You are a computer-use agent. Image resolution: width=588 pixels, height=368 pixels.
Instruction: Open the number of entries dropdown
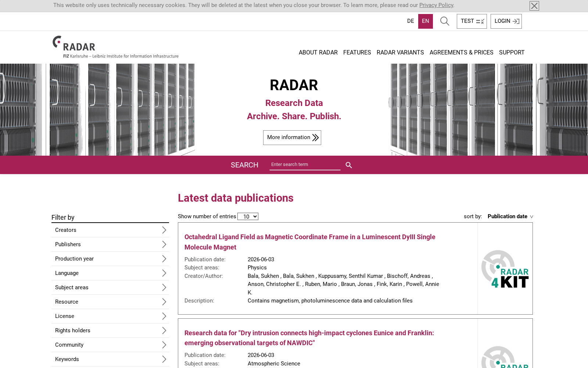248,216
